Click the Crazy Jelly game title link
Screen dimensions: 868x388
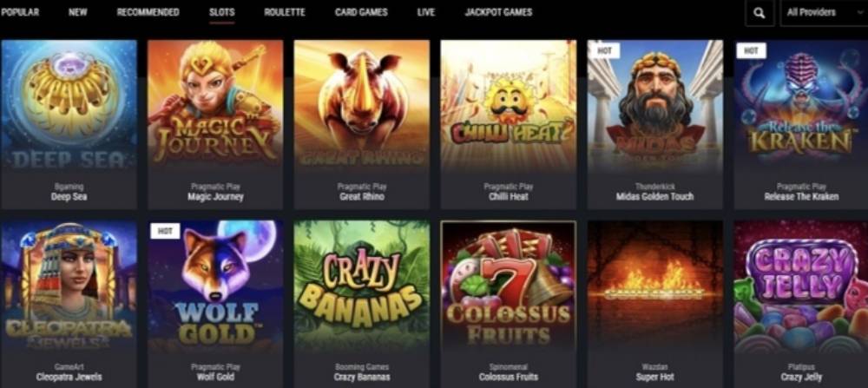(x=801, y=377)
